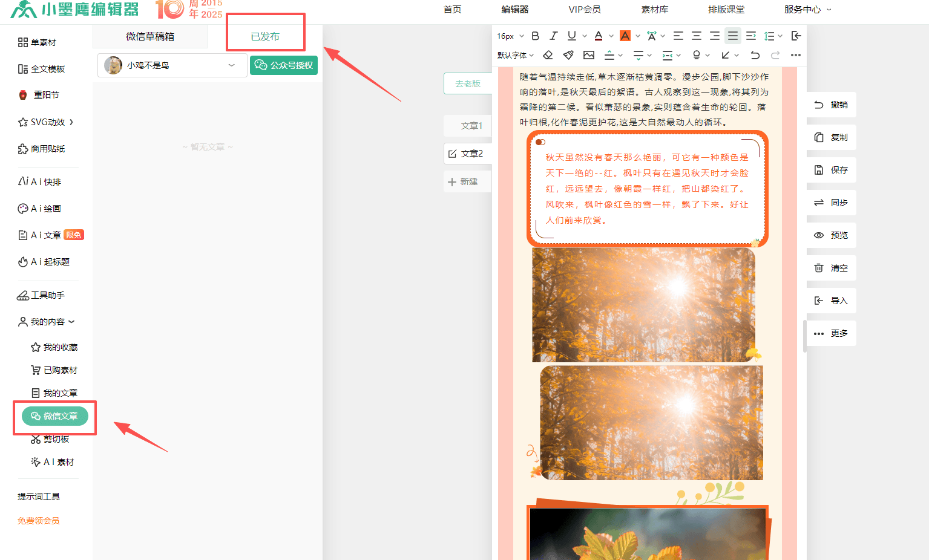Click the green 公众号授权 button
Image resolution: width=929 pixels, height=560 pixels.
284,65
